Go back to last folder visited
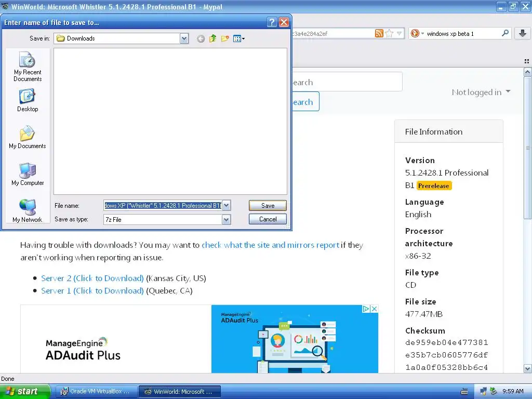Viewport: 532px width, 399px height. 201,38
